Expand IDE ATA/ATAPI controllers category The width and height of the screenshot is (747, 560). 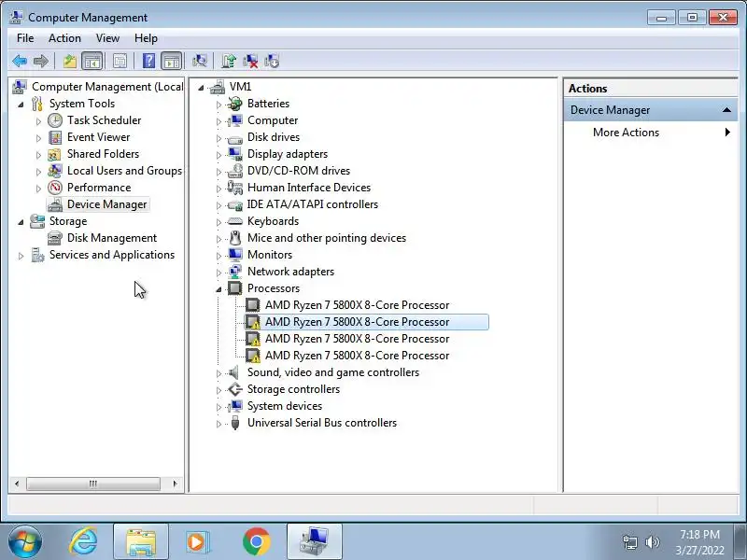[x=218, y=205]
